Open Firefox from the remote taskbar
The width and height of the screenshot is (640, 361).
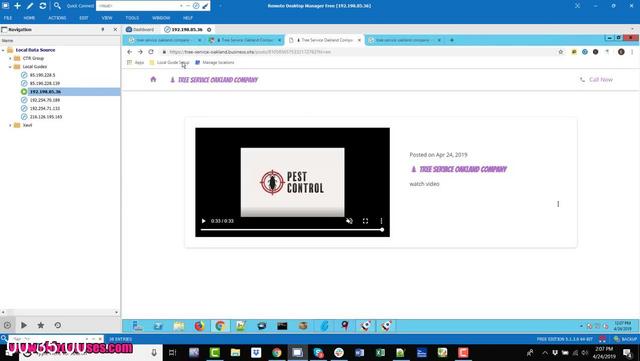(200, 326)
